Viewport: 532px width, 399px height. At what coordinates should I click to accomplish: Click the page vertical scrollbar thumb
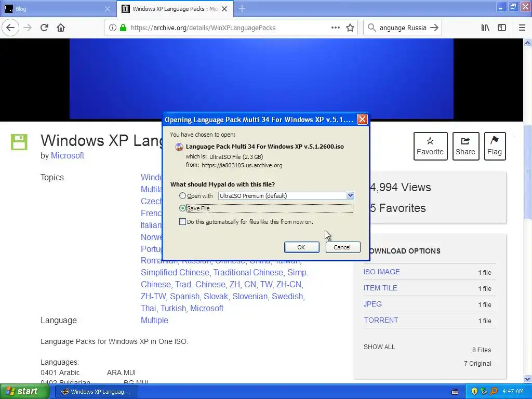pos(528,172)
